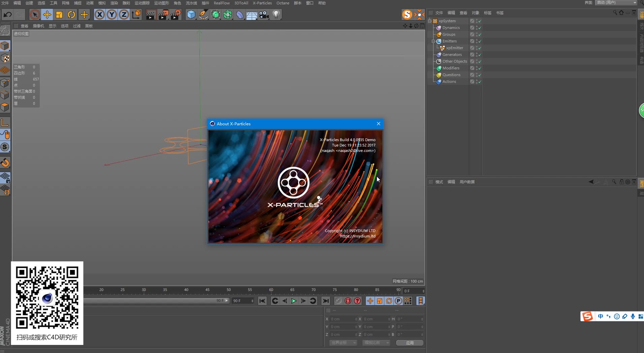Viewport: 644px width, 353px height.
Task: Collapse the Emitters tree node
Action: (x=433, y=41)
